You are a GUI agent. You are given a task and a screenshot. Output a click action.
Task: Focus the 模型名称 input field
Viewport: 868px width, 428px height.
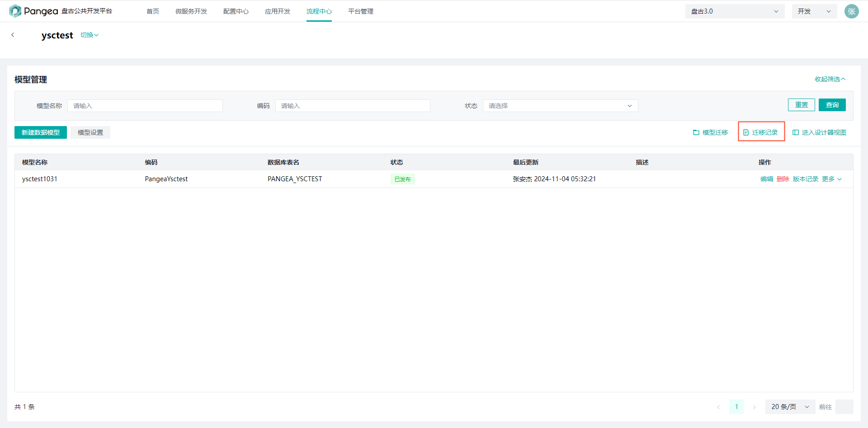[x=145, y=106]
